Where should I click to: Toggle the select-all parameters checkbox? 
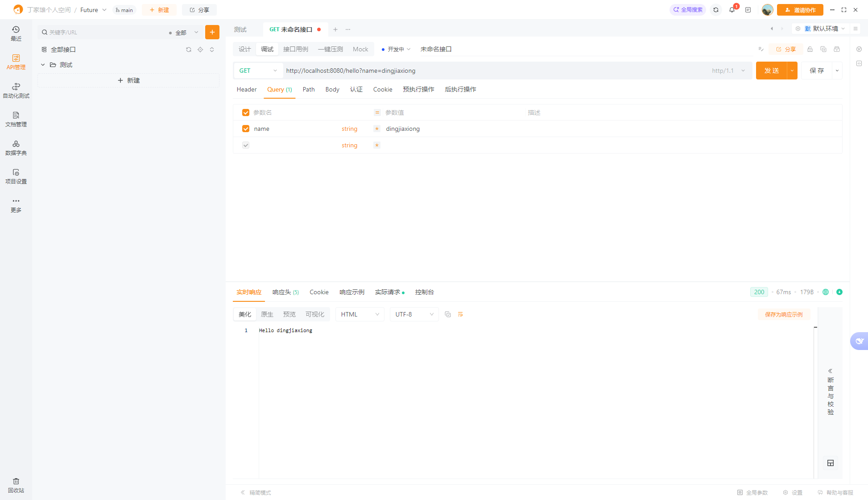click(246, 112)
